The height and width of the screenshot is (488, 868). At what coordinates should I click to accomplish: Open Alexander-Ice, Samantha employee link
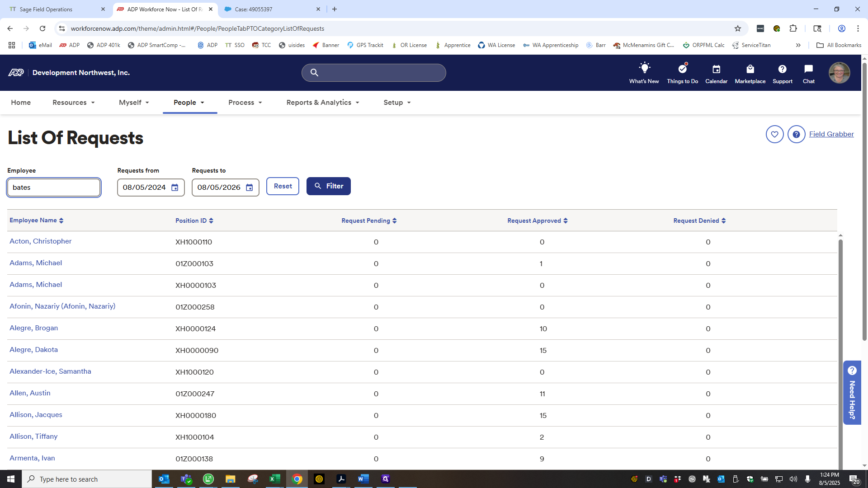tap(50, 371)
